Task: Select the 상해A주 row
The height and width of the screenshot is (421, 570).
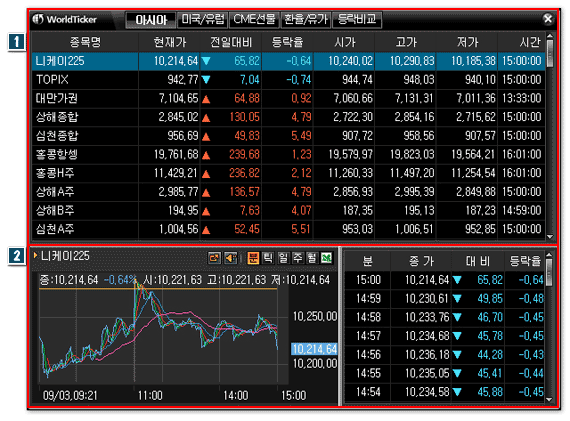Action: (289, 192)
